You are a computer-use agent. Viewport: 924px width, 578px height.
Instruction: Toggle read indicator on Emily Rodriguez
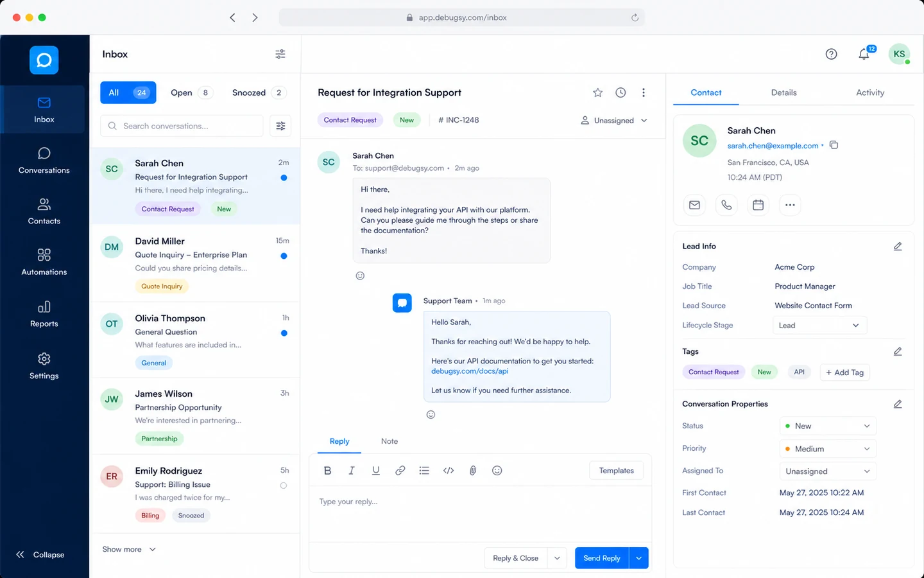284,486
